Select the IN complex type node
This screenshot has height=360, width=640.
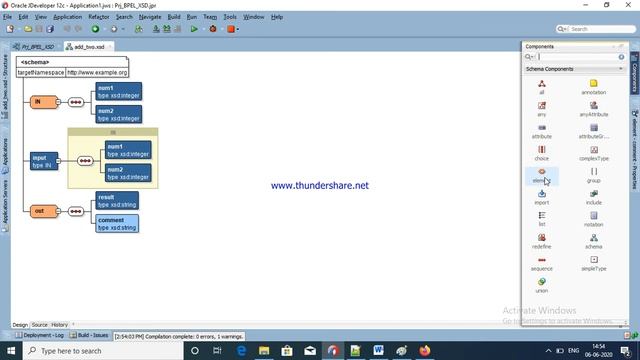43,102
